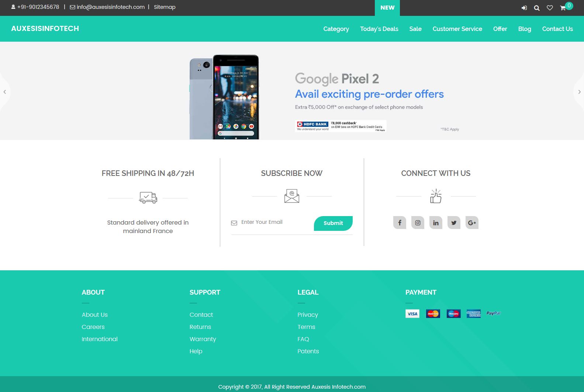Open the International footer link
Viewport: 584px width, 392px height.
coord(100,339)
